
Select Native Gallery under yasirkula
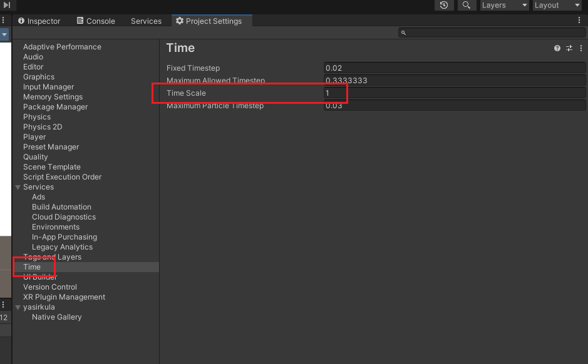click(x=56, y=317)
